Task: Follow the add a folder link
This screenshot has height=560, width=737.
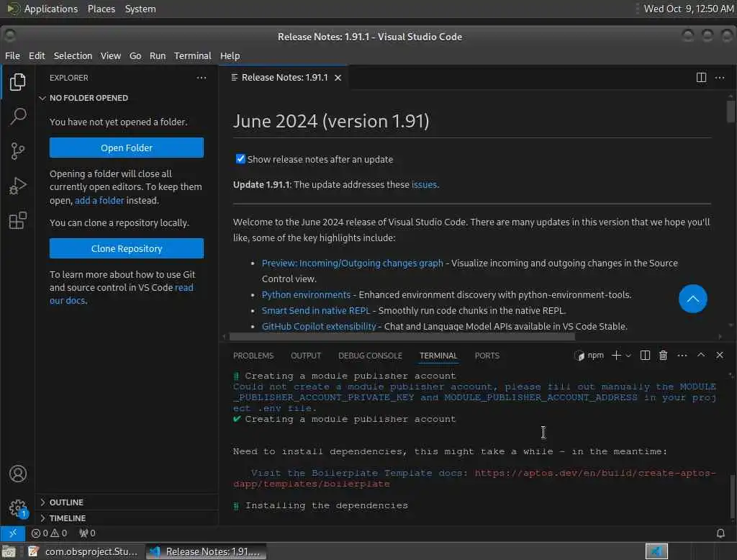Action: [99, 200]
